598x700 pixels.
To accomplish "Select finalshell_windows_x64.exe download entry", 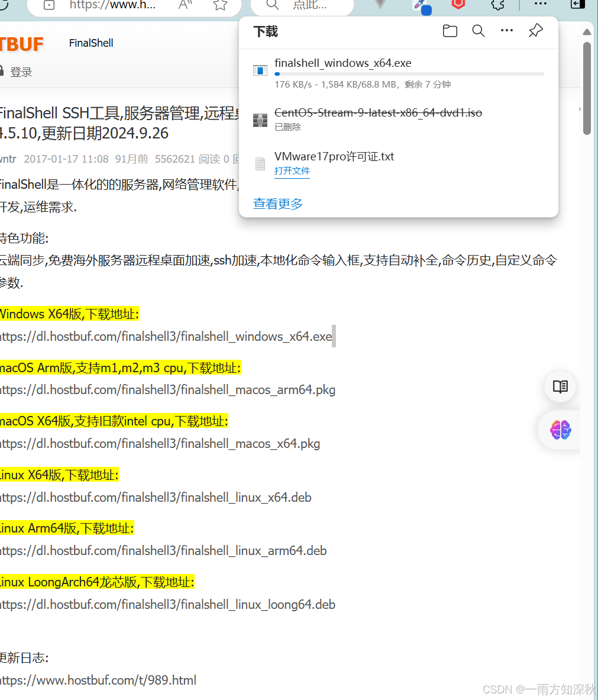I will 399,73.
